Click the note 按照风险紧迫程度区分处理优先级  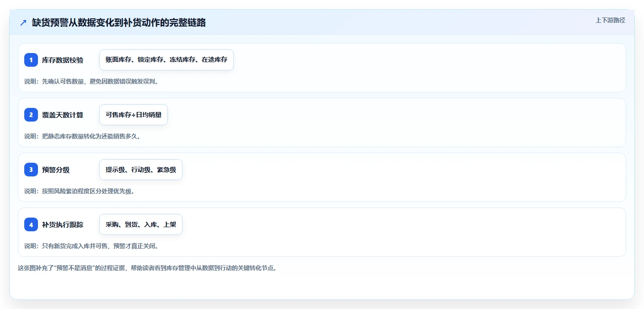(80, 191)
